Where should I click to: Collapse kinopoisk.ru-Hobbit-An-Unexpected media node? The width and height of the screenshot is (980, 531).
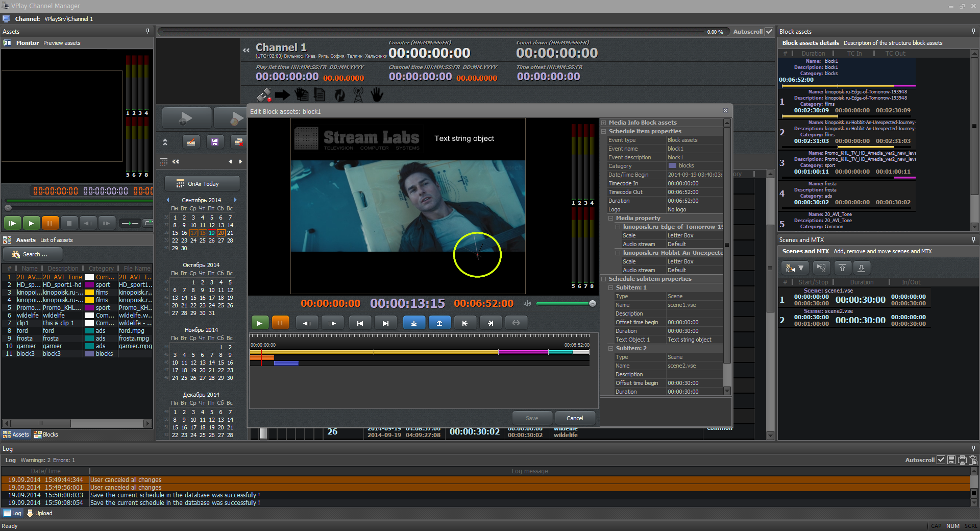click(618, 253)
